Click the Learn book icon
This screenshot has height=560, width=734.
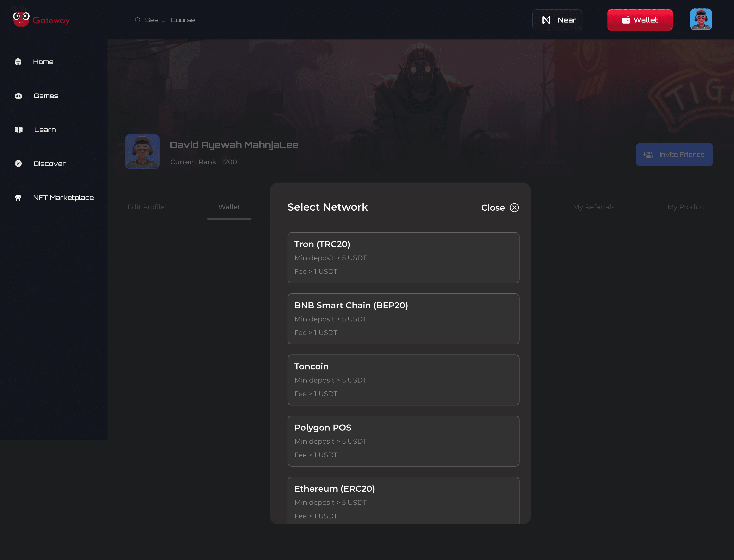point(19,130)
